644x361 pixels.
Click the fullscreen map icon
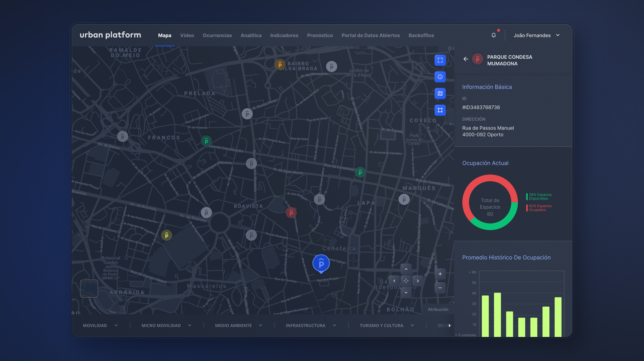[x=440, y=60]
